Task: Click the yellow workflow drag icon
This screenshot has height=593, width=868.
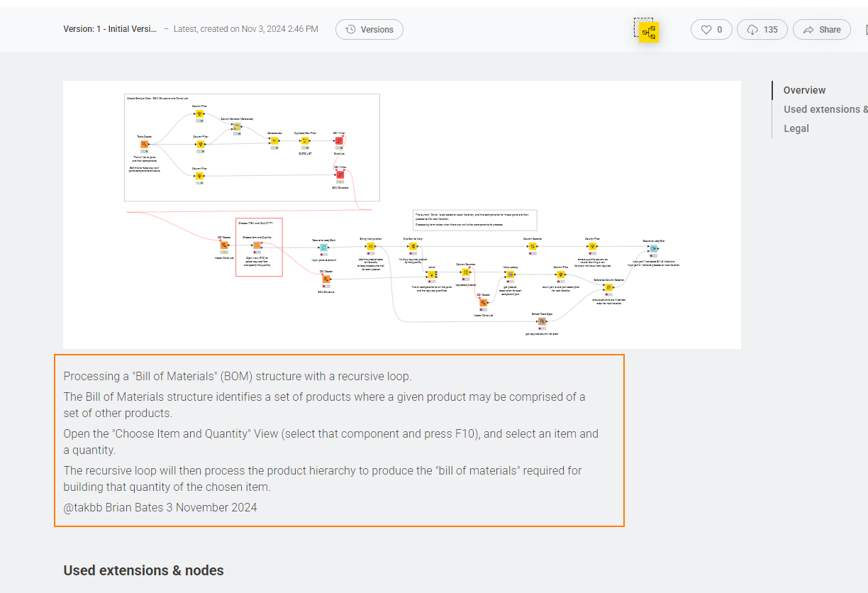Action: tap(648, 32)
